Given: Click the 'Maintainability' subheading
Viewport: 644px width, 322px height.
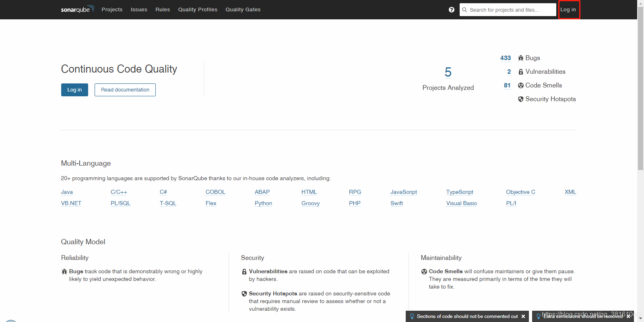Looking at the screenshot, I should pyautogui.click(x=441, y=258).
